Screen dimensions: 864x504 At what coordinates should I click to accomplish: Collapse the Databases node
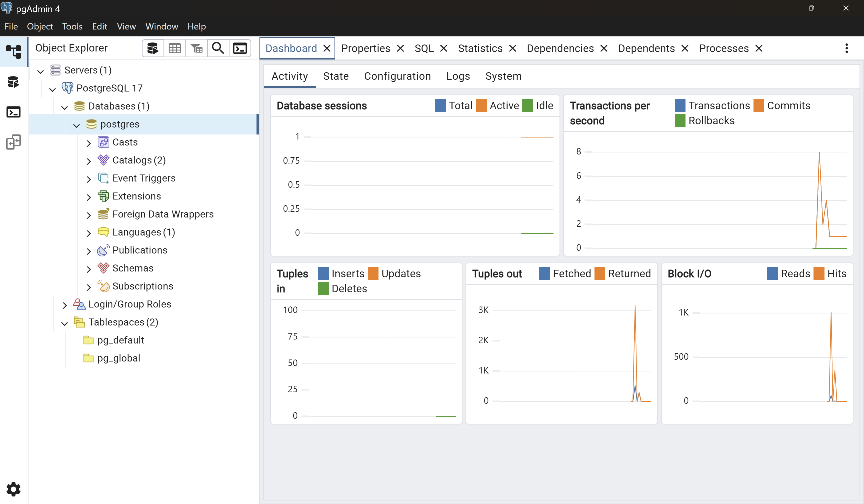pos(64,107)
